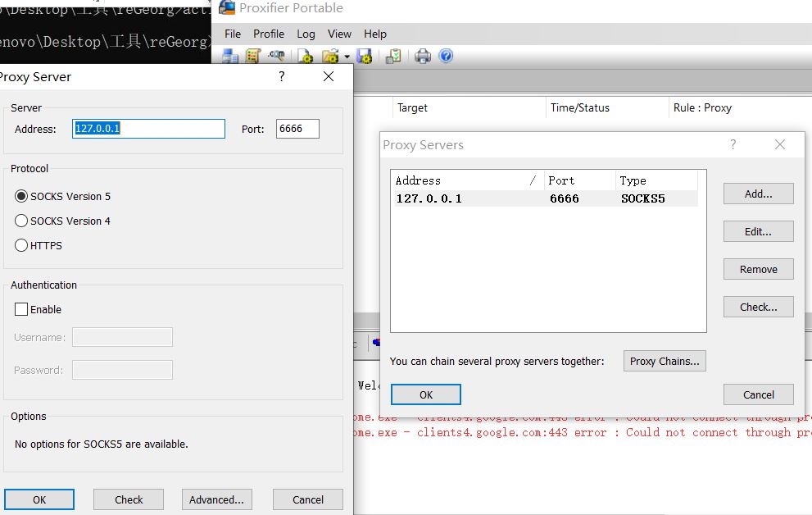Select HTTPS protocol option
Screen dimensions: 812x515
coord(39,245)
